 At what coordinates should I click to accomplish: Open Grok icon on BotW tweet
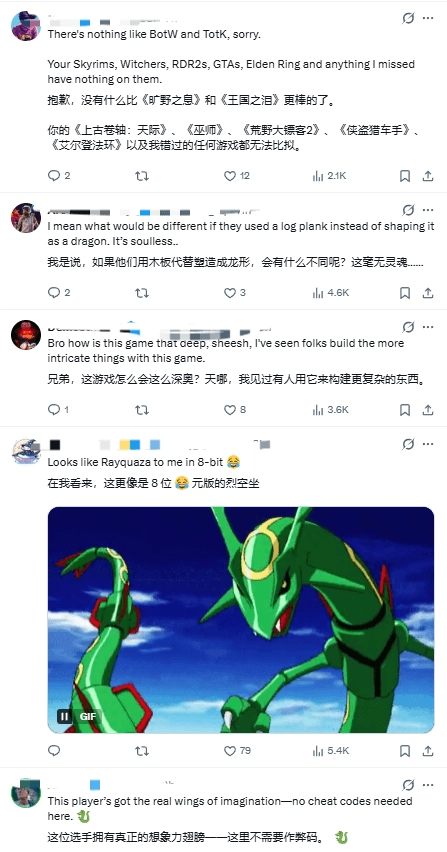pyautogui.click(x=408, y=18)
